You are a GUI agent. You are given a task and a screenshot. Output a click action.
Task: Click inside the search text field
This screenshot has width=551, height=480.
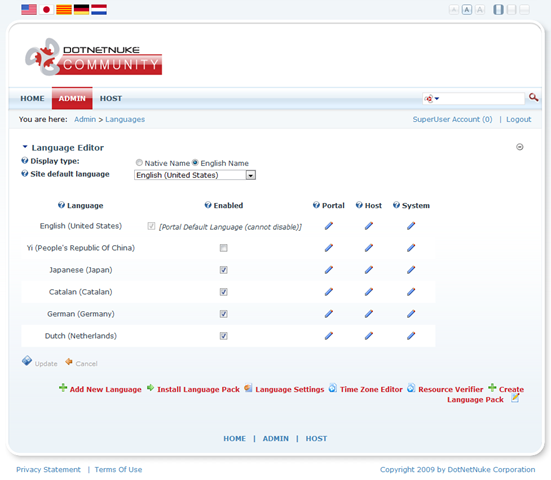pyautogui.click(x=481, y=98)
